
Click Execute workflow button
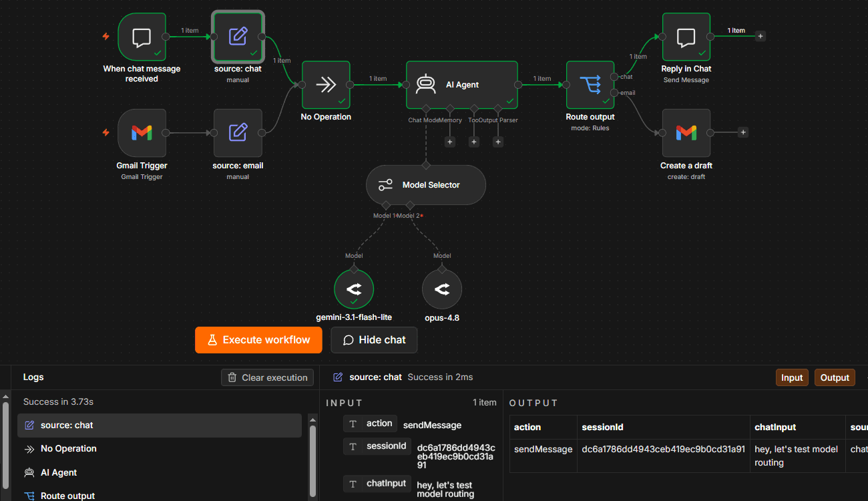point(258,340)
